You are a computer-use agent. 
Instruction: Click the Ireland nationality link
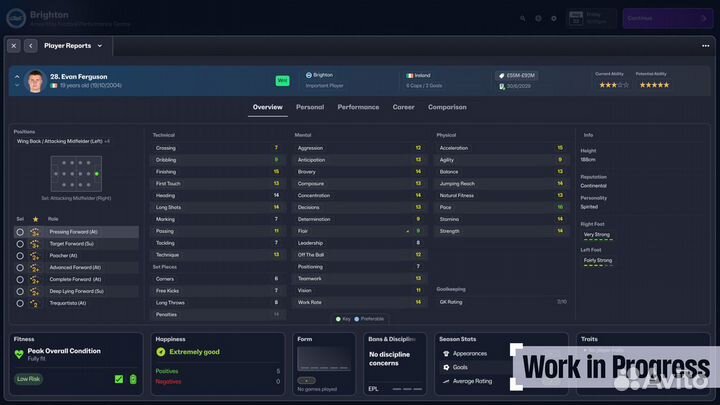click(x=418, y=75)
